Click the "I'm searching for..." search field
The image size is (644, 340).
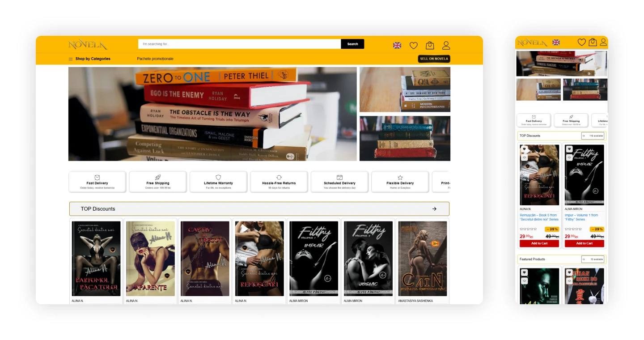click(x=239, y=44)
